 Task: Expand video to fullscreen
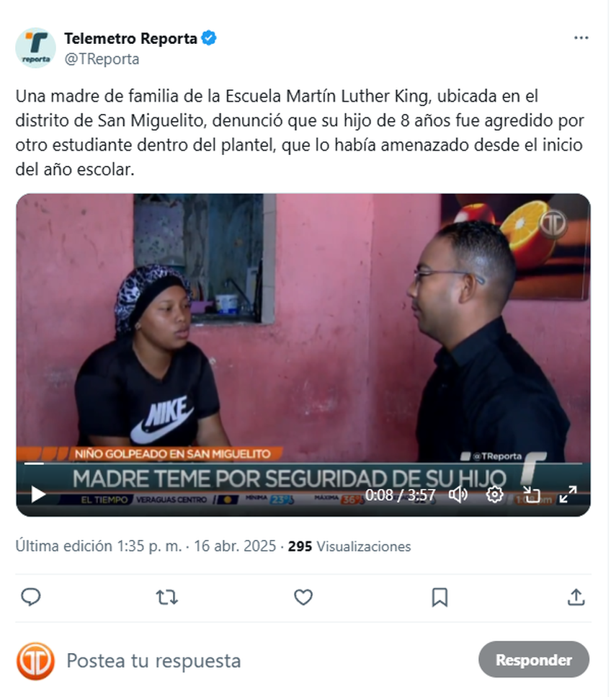pos(568,494)
